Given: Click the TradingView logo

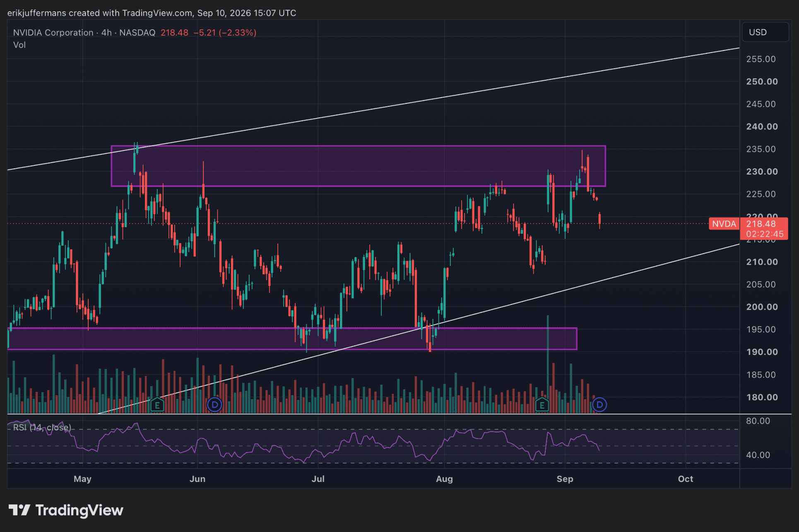Looking at the screenshot, I should [66, 510].
